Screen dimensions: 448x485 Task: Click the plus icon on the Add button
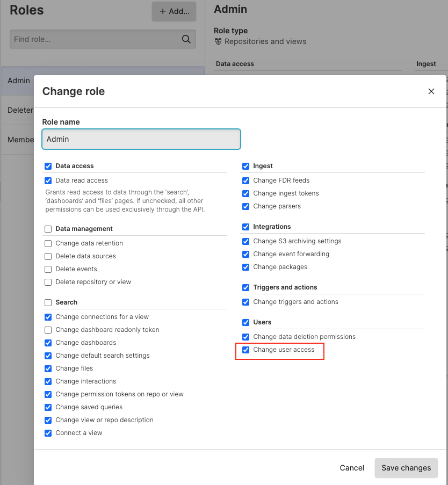coord(163,11)
